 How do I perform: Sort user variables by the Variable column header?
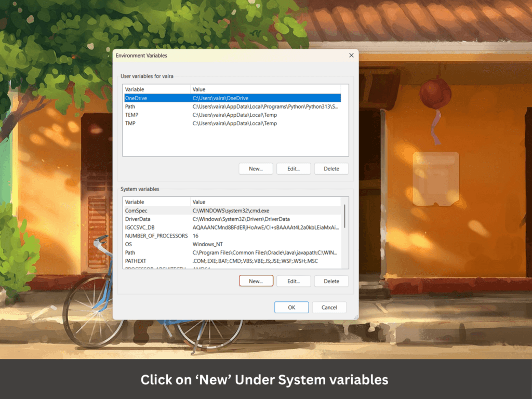pyautogui.click(x=156, y=89)
